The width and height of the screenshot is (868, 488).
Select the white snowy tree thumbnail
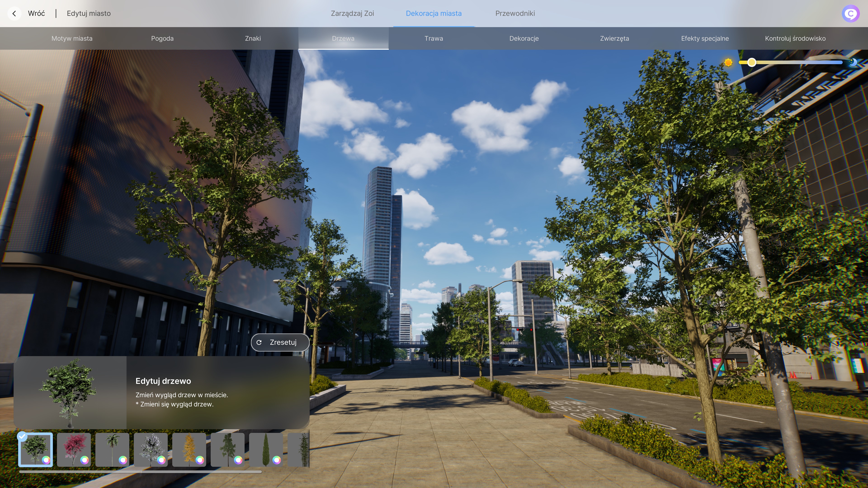151,450
